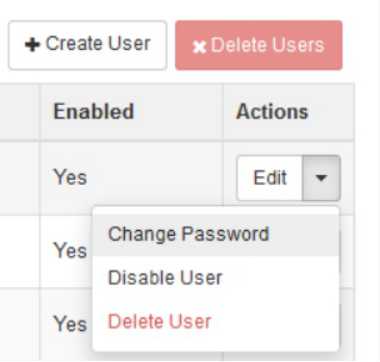Click second row cell left of Enabled
Screen dimensions: 380x362
(x=19, y=251)
